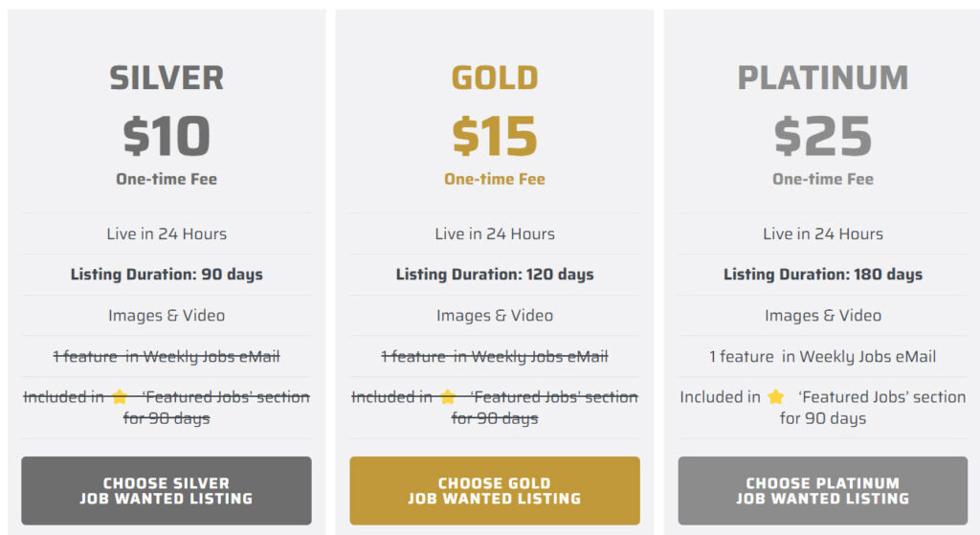Click the star icon in Platinum plan
This screenshot has width=980, height=535.
coord(775,397)
